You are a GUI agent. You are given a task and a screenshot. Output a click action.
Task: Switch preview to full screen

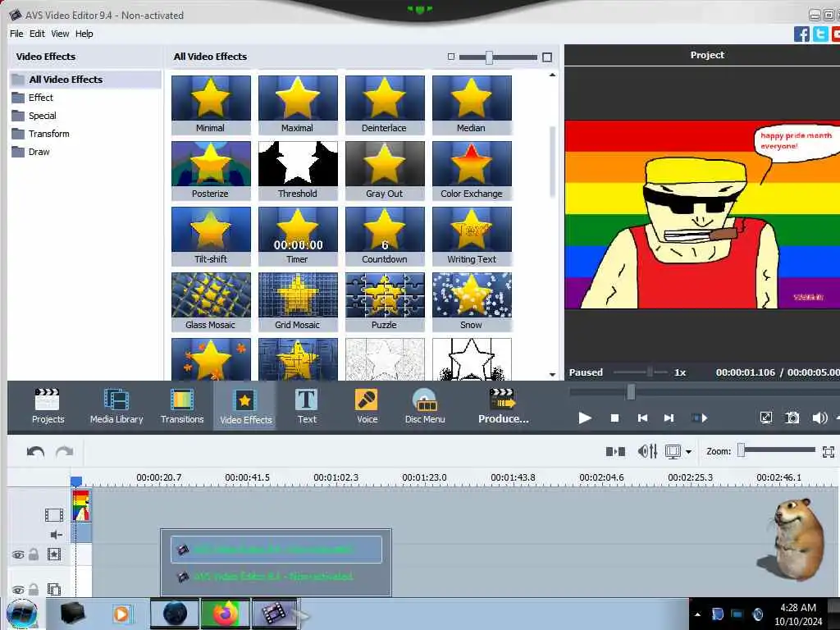point(766,418)
